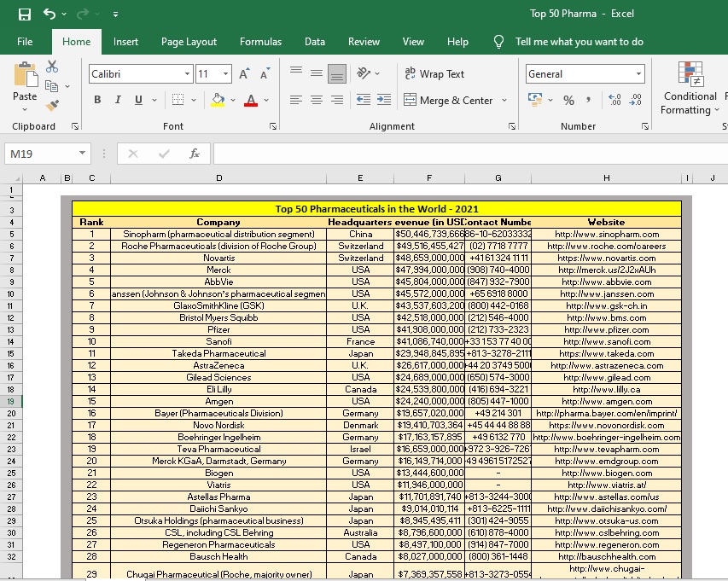Viewport: 728px width, 581px height.
Task: Open the font color palette arrow
Action: (x=266, y=100)
